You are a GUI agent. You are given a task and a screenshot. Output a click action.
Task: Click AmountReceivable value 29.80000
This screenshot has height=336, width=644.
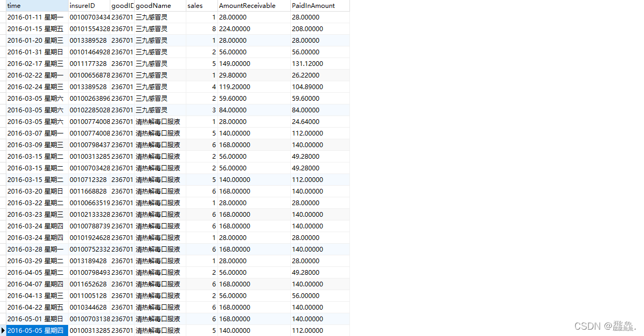(233, 75)
